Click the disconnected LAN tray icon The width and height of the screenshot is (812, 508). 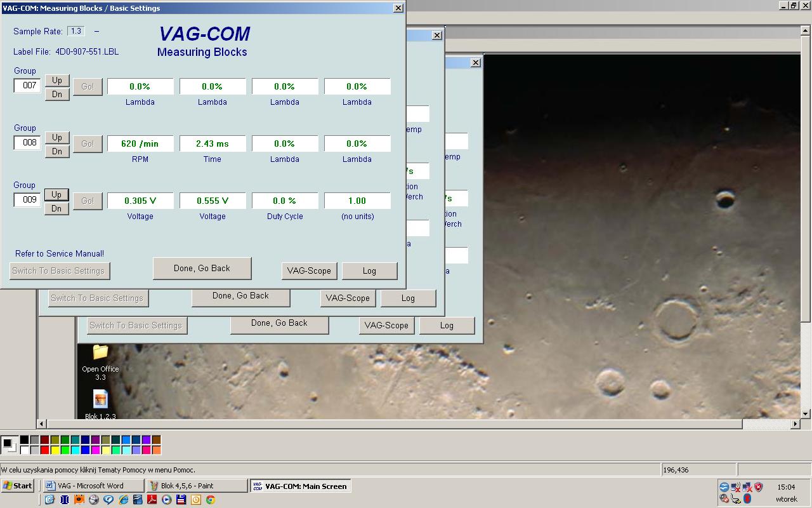(x=747, y=487)
